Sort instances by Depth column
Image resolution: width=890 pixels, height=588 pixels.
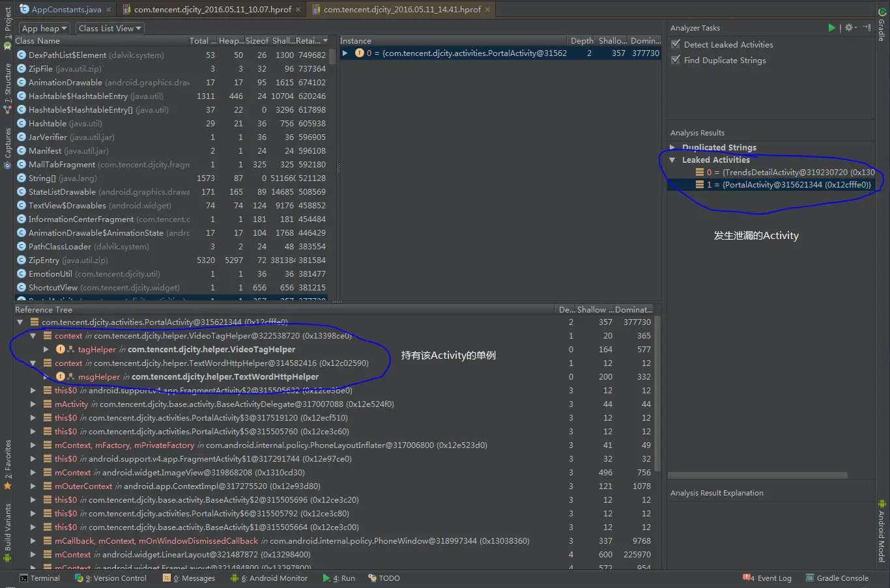582,41
